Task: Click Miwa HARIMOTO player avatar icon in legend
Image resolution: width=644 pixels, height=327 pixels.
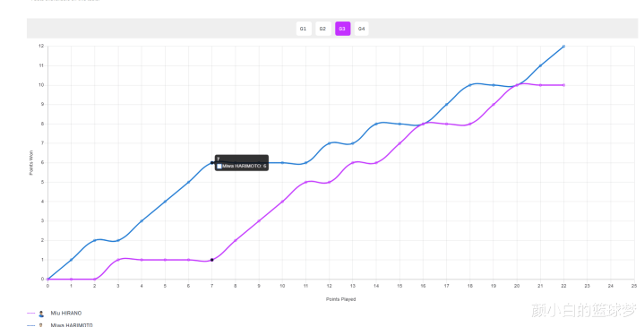Action: click(x=41, y=325)
